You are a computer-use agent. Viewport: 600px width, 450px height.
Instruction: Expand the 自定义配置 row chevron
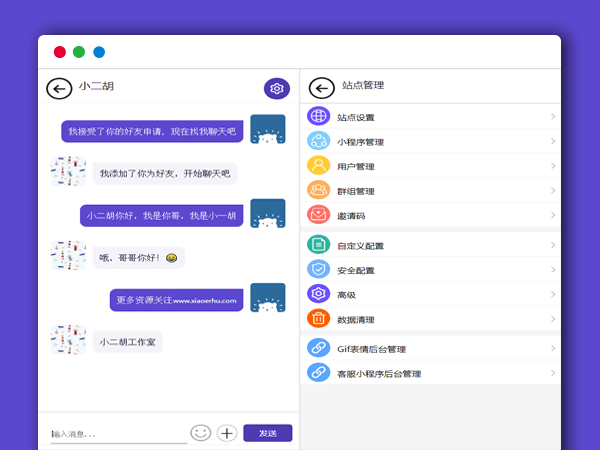point(553,245)
